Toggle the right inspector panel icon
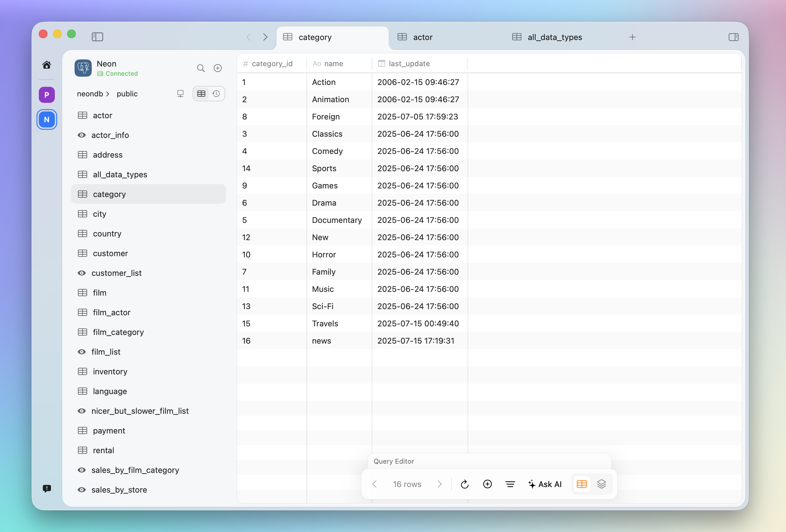This screenshot has height=532, width=786. [x=733, y=37]
